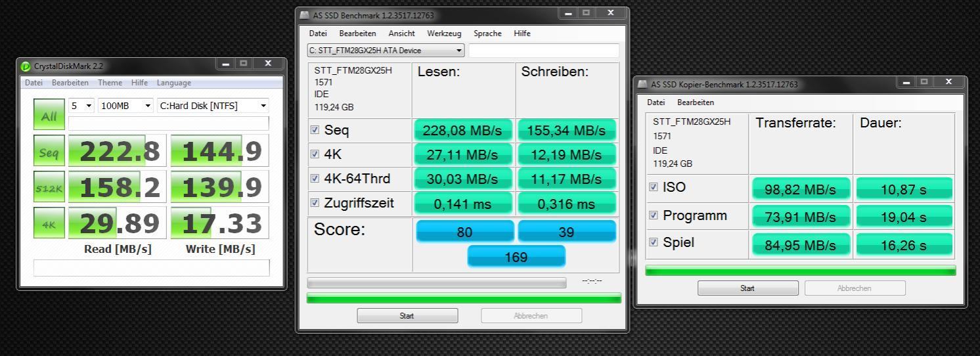Screen dimensions: 980x356
Task: Click the 144.9 sequential write result
Action: pyautogui.click(x=220, y=152)
